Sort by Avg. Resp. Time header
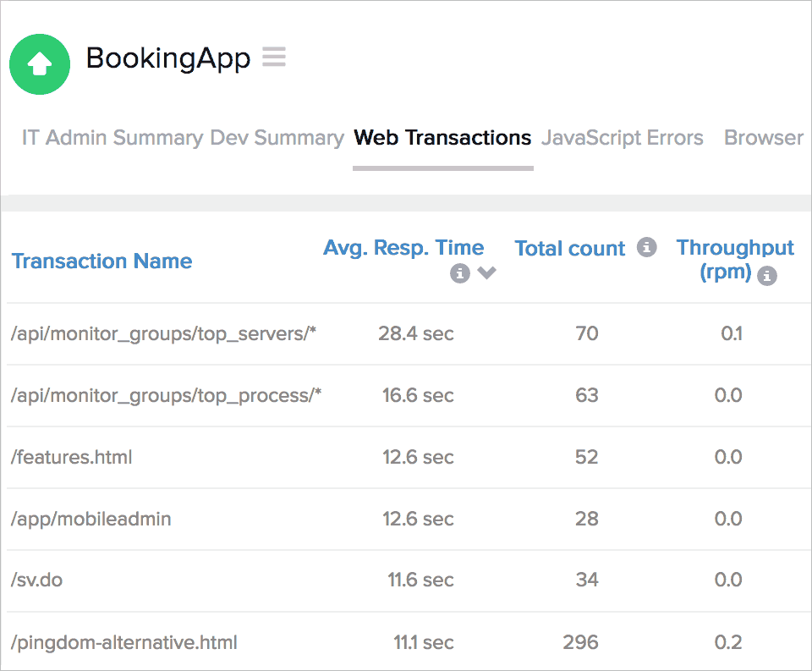812x671 pixels. click(403, 248)
